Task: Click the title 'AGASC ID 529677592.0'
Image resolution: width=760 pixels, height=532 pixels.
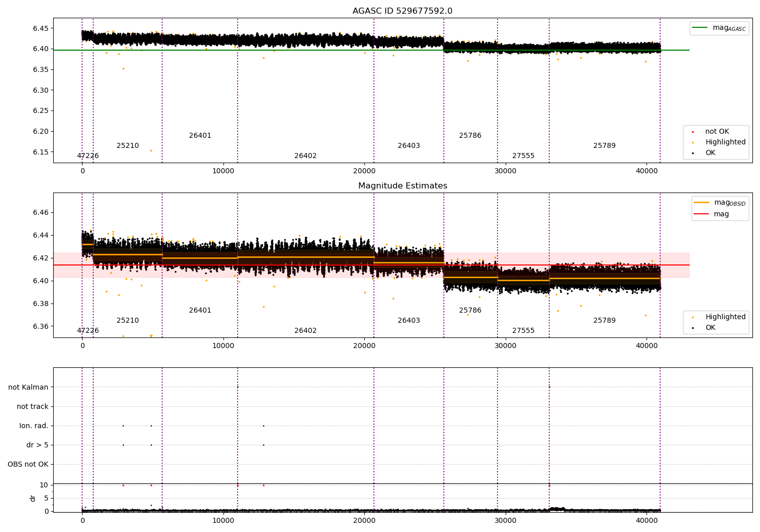Action: 403,11
